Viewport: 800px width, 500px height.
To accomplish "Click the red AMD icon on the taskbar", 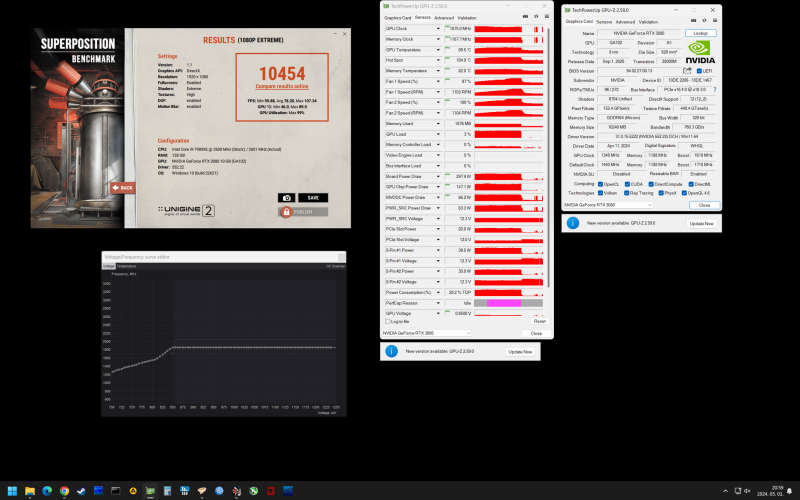I will coord(270,491).
